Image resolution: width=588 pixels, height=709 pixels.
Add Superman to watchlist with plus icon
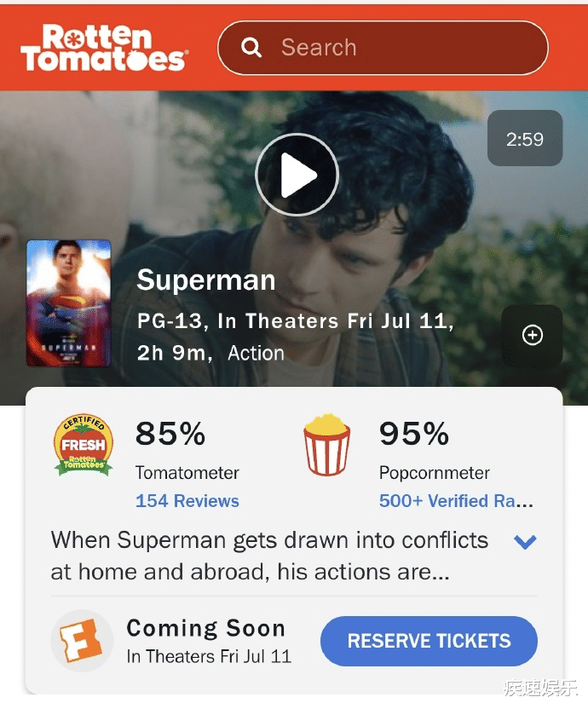[532, 336]
